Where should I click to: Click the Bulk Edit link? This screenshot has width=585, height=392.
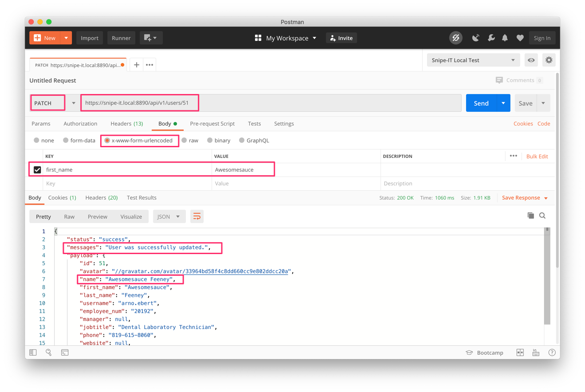pyautogui.click(x=537, y=156)
